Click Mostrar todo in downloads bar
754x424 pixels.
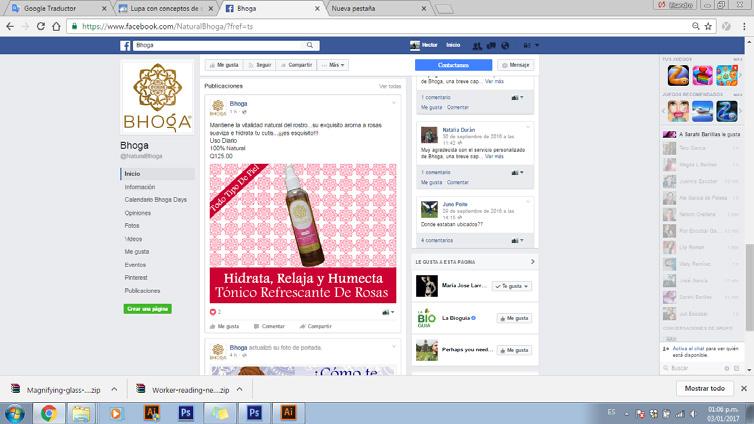tap(704, 388)
